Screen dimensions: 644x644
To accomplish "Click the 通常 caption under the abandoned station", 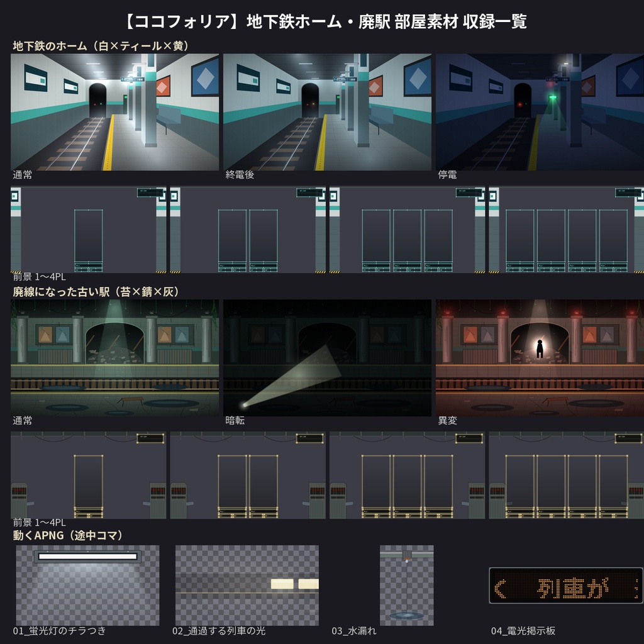I will click(22, 421).
